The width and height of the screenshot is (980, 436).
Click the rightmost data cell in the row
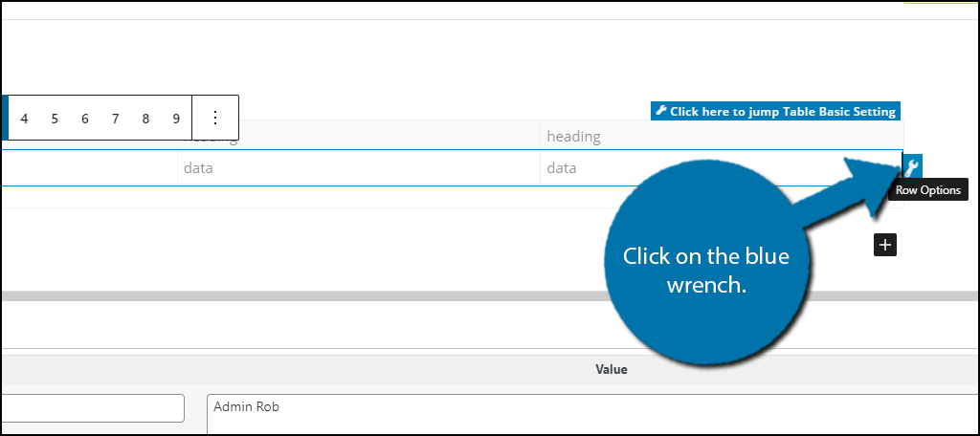coord(722,168)
